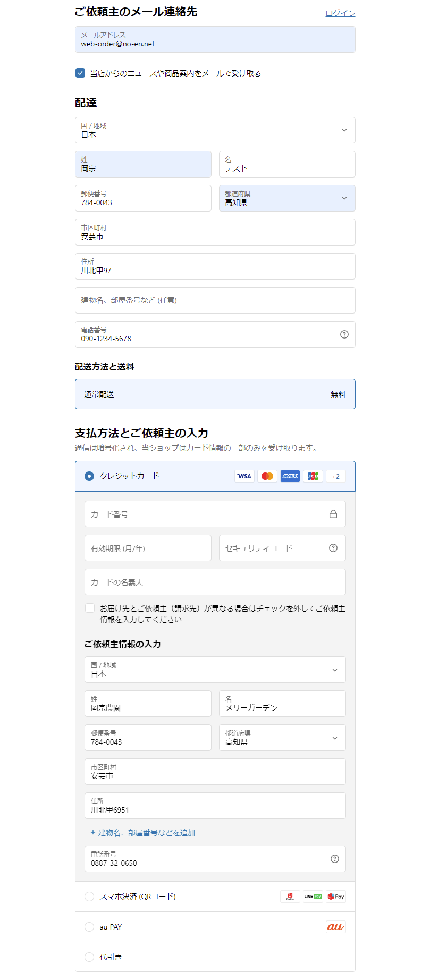The width and height of the screenshot is (430, 980).
Task: Click the delivery 姓 field with 岡宗
Action: [143, 164]
